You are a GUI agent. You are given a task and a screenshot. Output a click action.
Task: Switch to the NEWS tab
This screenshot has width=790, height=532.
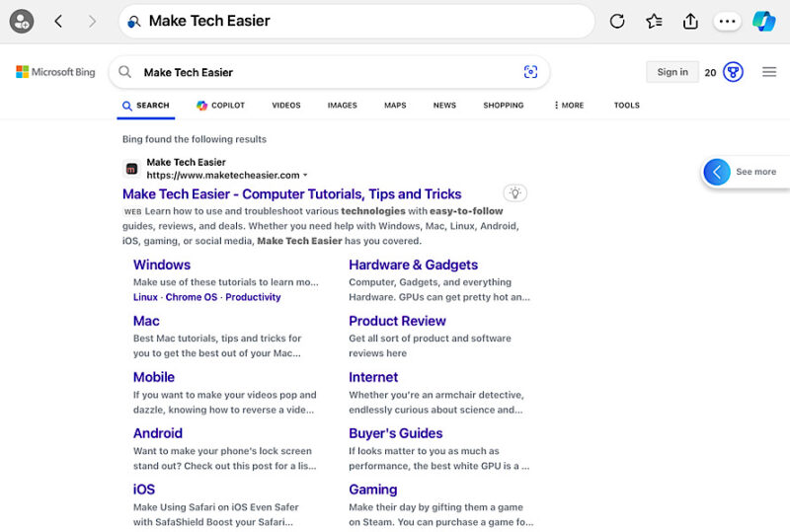[444, 106]
